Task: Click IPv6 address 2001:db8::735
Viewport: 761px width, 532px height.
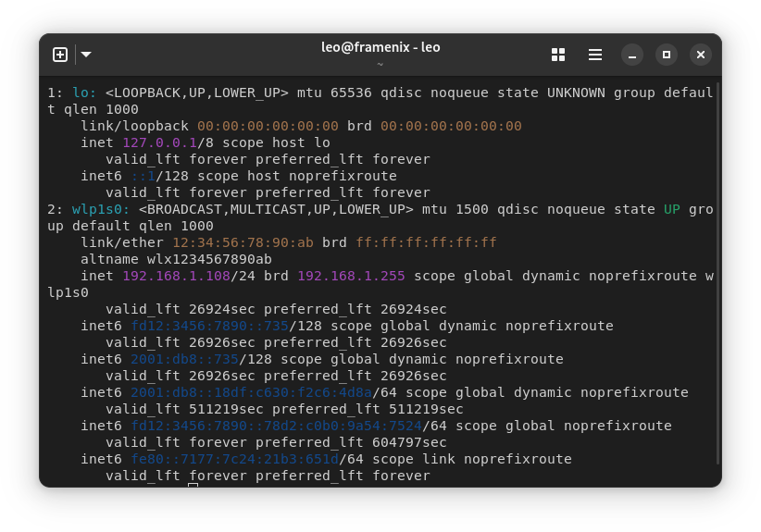Action: pos(184,359)
